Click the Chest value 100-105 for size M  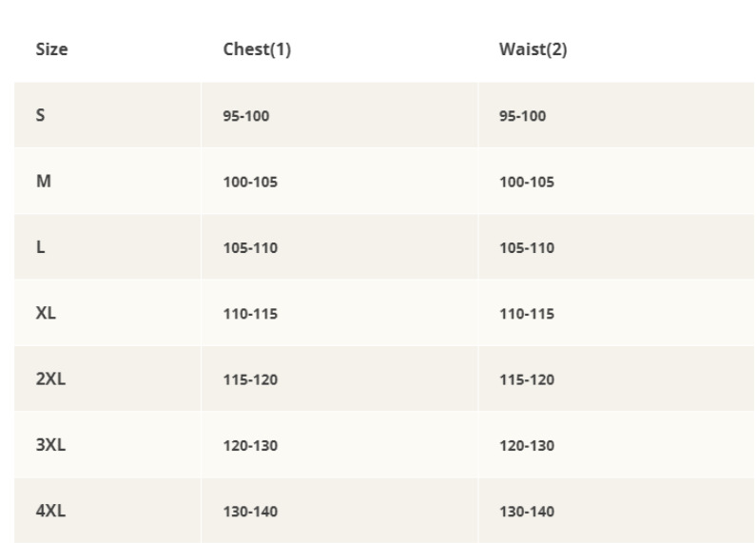(x=250, y=182)
